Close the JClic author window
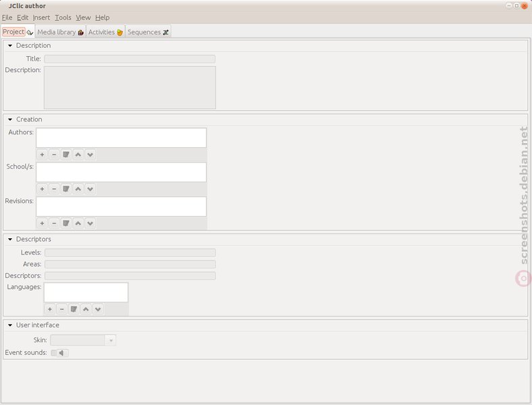The width and height of the screenshot is (532, 405). coord(524,6)
